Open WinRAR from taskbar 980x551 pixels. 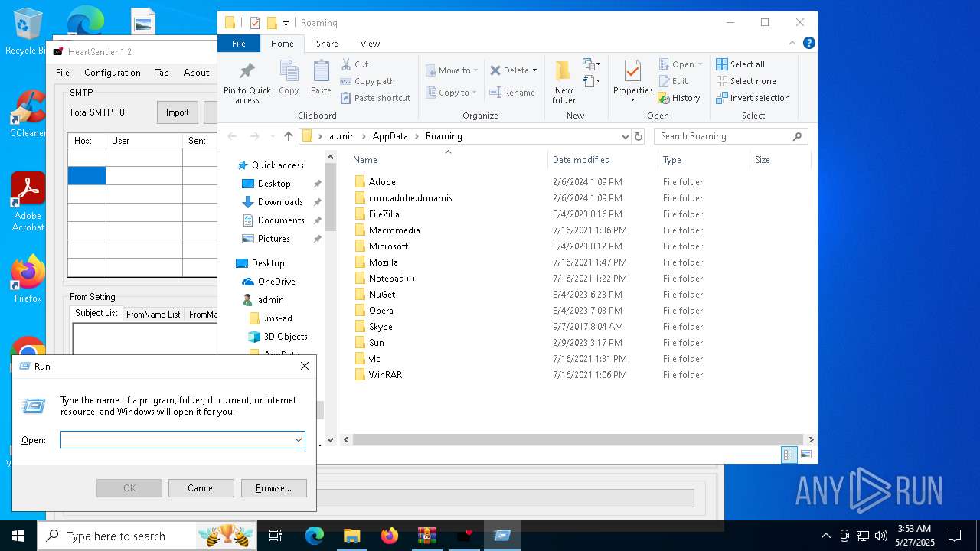pyautogui.click(x=426, y=536)
